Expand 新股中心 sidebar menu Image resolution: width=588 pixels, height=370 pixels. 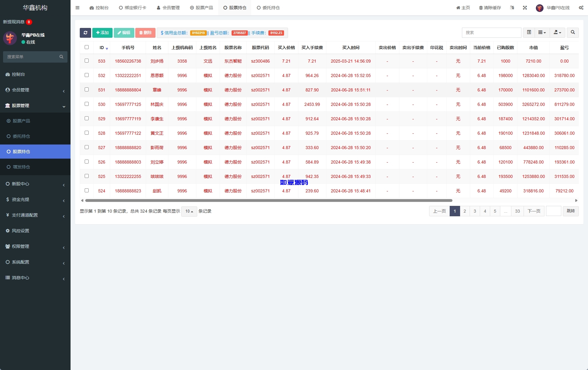click(35, 184)
